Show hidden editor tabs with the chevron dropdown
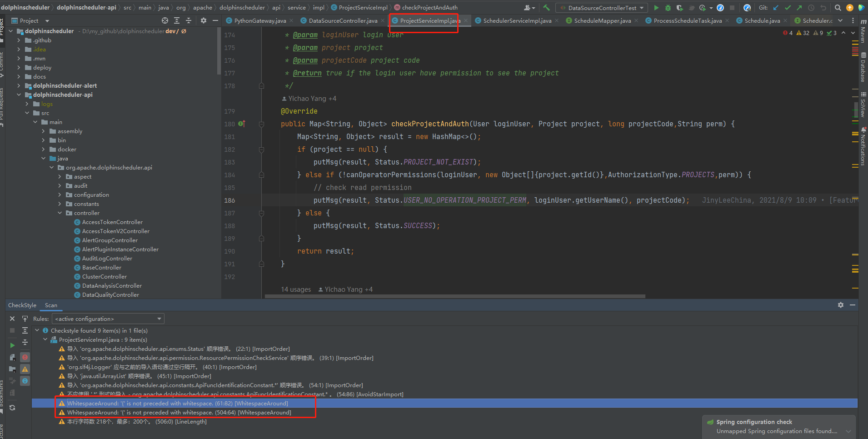 pyautogui.click(x=840, y=20)
